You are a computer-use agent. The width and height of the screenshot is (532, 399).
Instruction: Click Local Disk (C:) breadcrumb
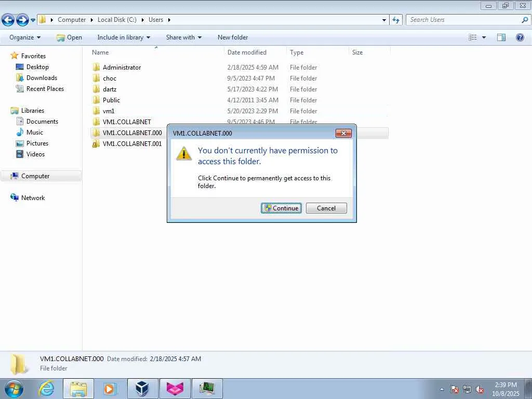[x=117, y=20]
